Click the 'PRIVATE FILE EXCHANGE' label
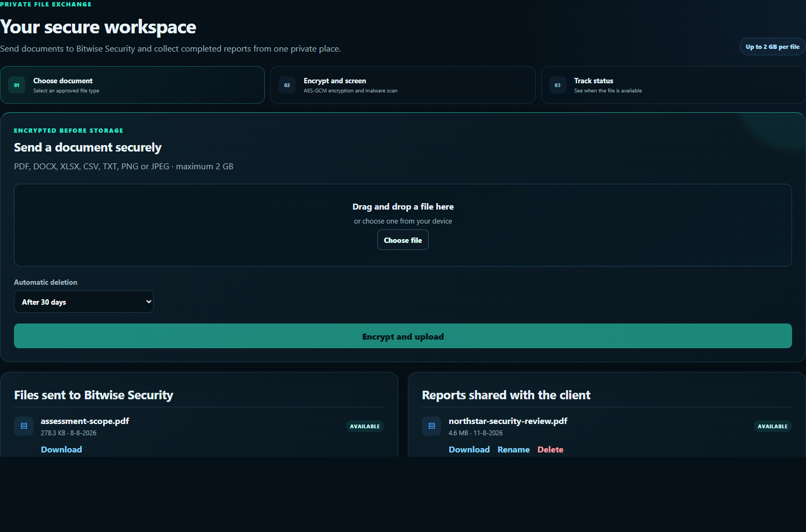 click(x=46, y=4)
